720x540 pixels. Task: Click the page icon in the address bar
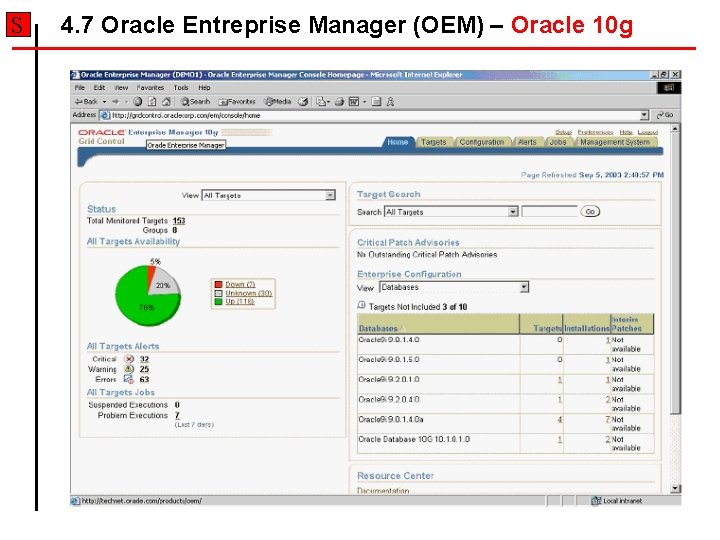[105, 115]
